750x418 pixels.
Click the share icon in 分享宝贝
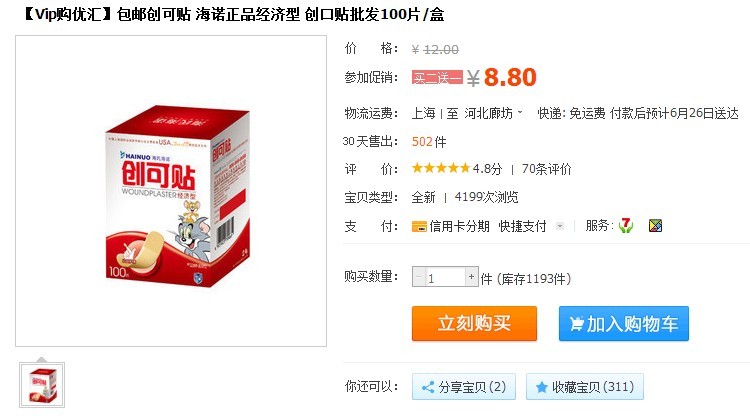[428, 387]
